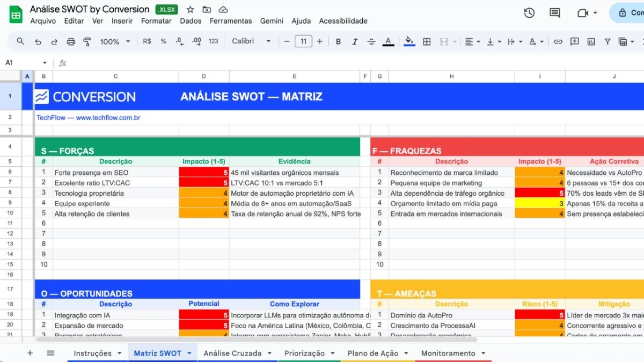Add a new sheet with the plus button

[x=30, y=353]
